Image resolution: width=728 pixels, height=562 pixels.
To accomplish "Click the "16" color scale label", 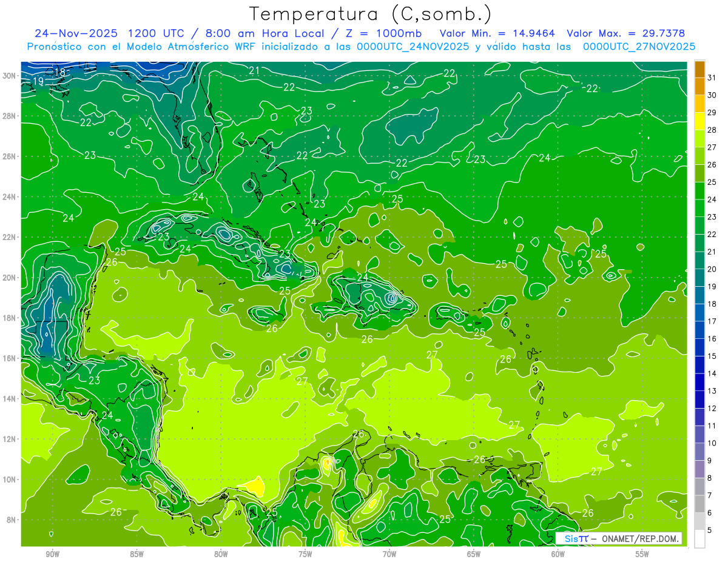I will pos(712,339).
